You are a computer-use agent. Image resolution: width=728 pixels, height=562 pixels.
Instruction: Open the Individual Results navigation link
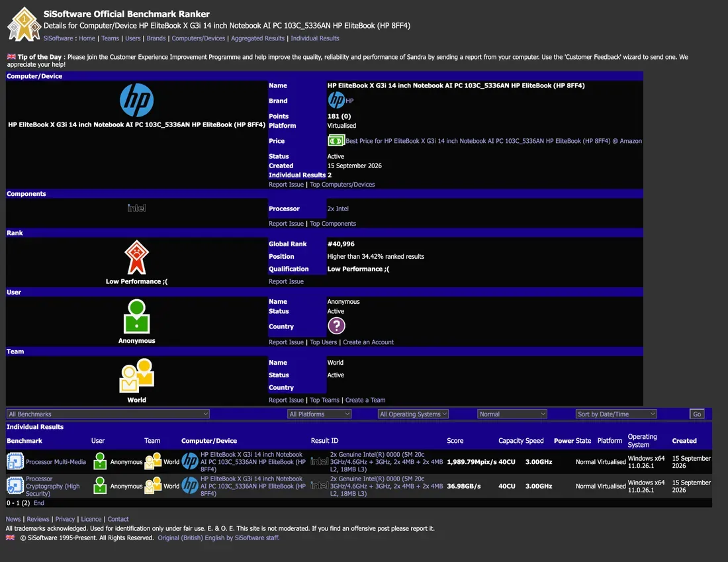click(315, 38)
